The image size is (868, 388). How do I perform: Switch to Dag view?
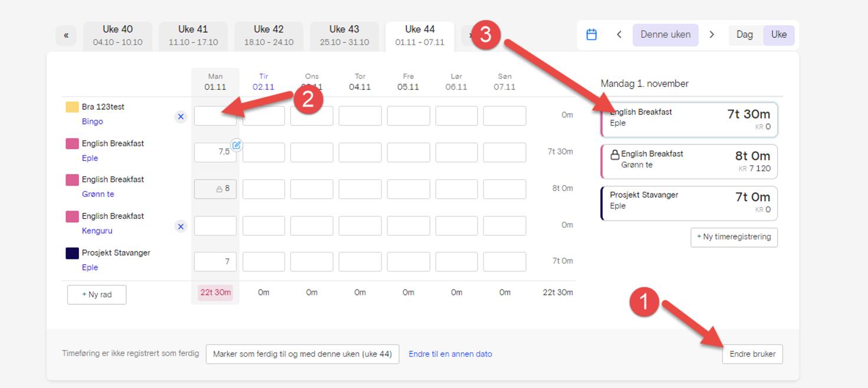click(745, 35)
